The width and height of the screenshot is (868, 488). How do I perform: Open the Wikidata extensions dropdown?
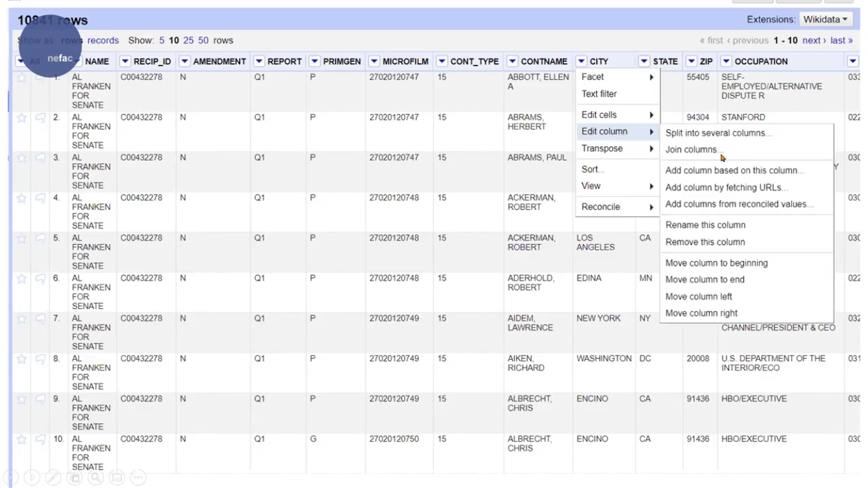tap(826, 20)
